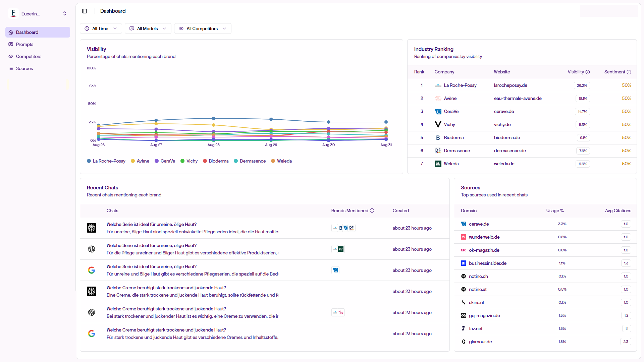644x362 pixels.
Task: Click Dermasence logo in ranking table
Action: [438, 151]
